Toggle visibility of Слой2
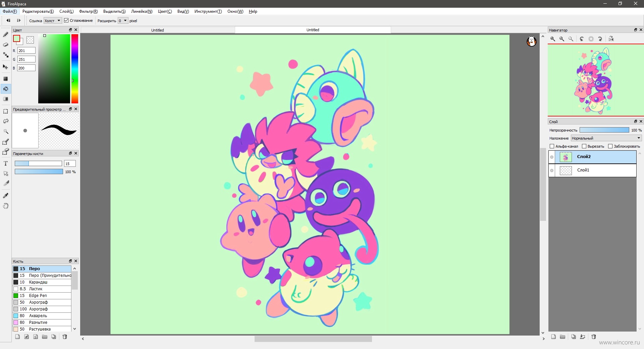This screenshot has height=349, width=644. point(552,157)
